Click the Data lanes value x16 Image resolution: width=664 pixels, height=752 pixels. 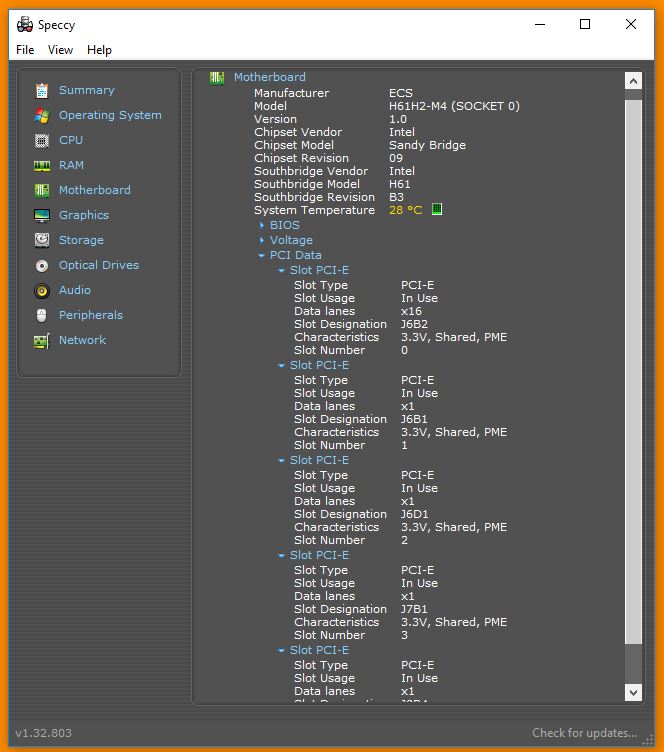[x=411, y=311]
